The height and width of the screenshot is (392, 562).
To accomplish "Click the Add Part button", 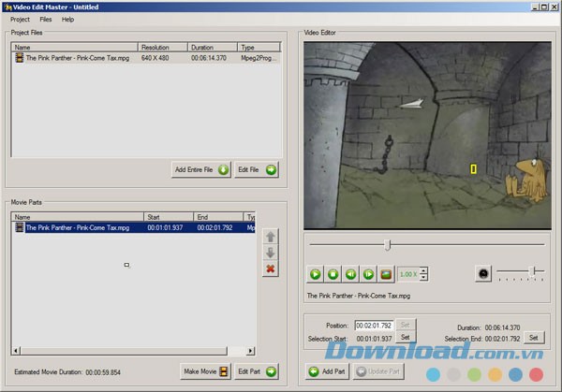I will pyautogui.click(x=327, y=371).
